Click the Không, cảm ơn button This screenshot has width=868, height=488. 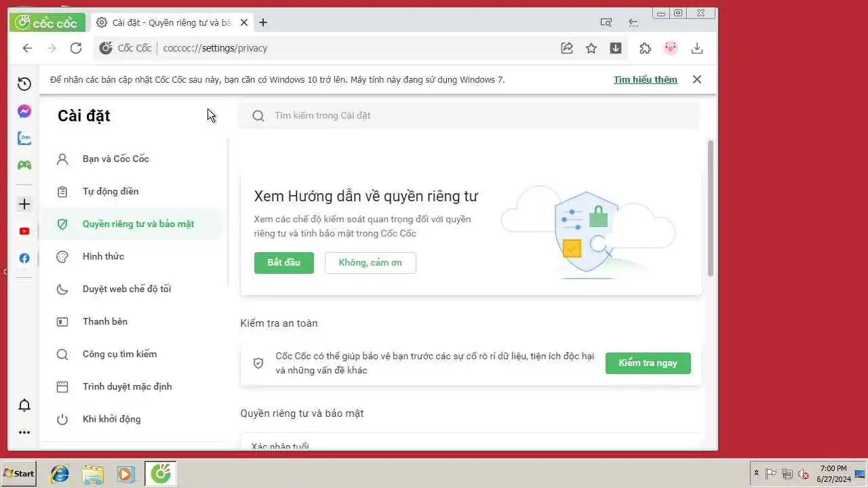point(370,263)
